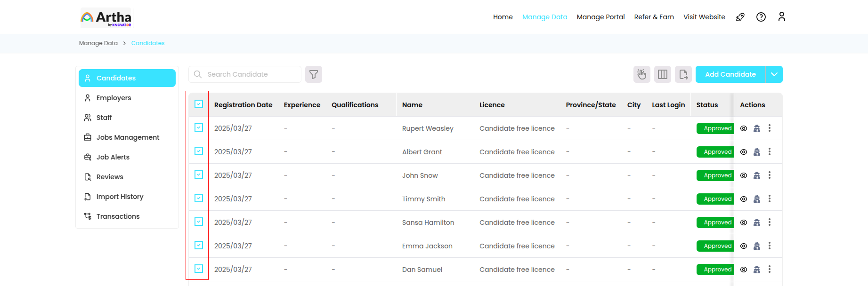Uncheck the checkbox for John Snow
Image resolution: width=868 pixels, height=286 pixels.
199,175
